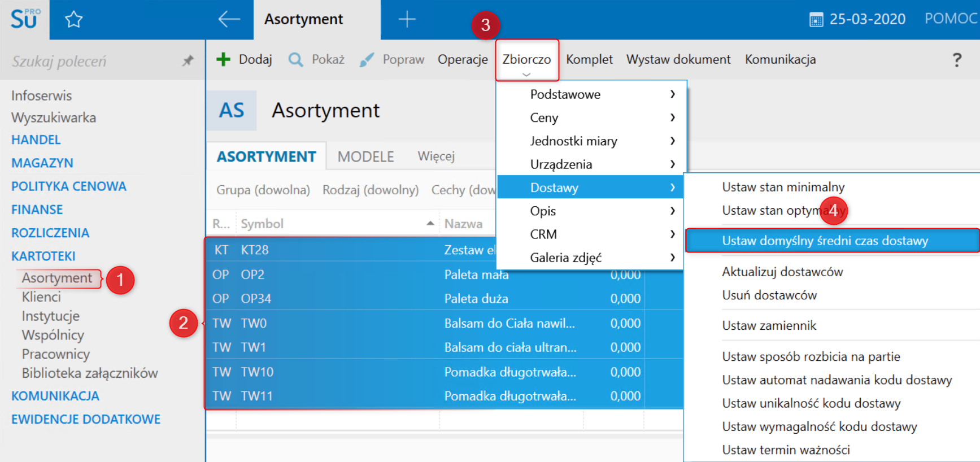
Task: Click the back arrow icon
Action: coord(229,19)
